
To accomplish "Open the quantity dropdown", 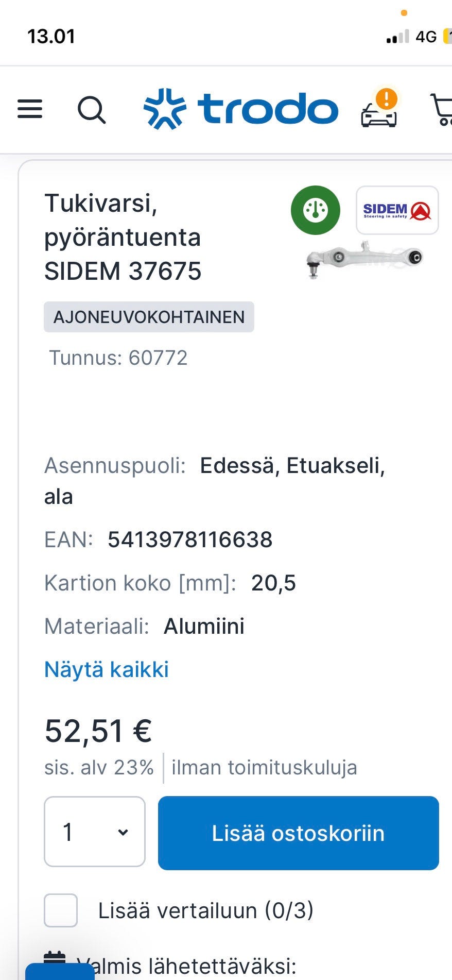I will point(95,832).
